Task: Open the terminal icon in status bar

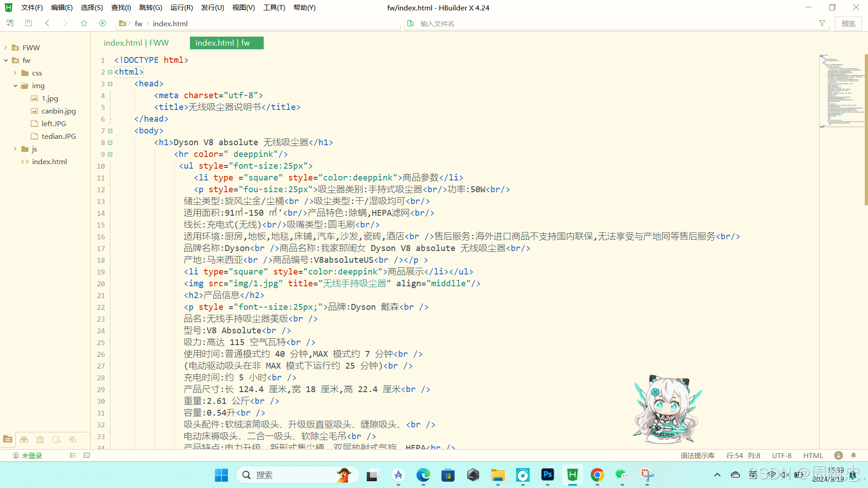Action: 87,455
